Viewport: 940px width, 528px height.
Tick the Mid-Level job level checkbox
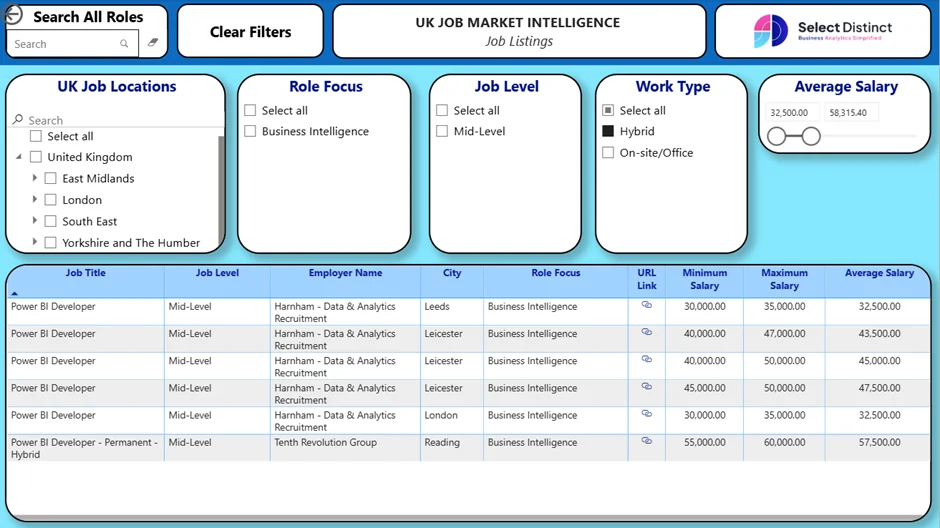click(x=442, y=131)
